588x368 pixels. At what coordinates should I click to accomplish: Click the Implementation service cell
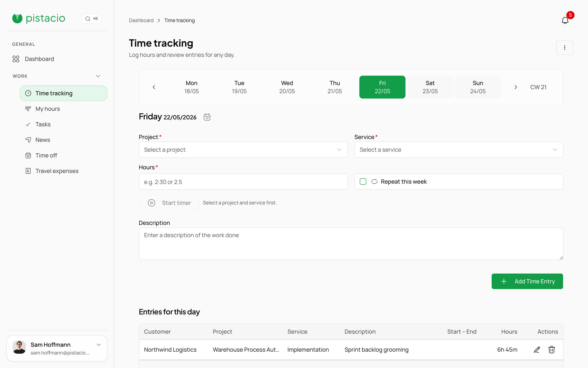(308, 350)
